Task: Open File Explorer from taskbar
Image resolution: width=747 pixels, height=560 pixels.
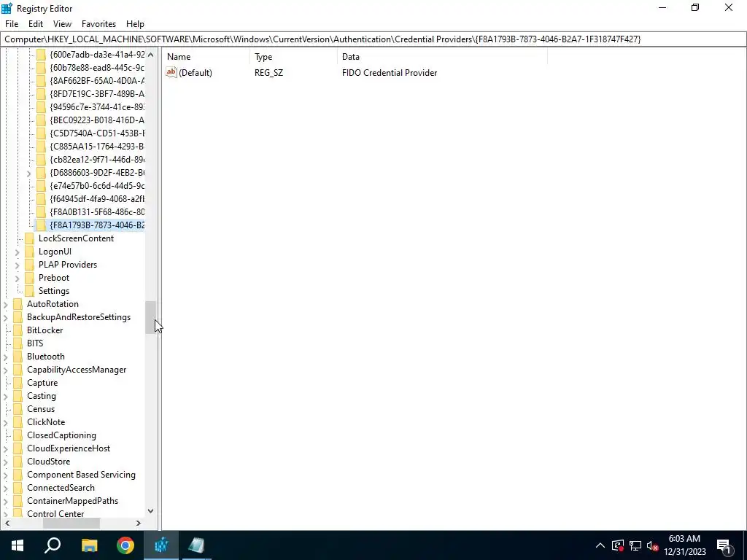Action: click(x=89, y=545)
